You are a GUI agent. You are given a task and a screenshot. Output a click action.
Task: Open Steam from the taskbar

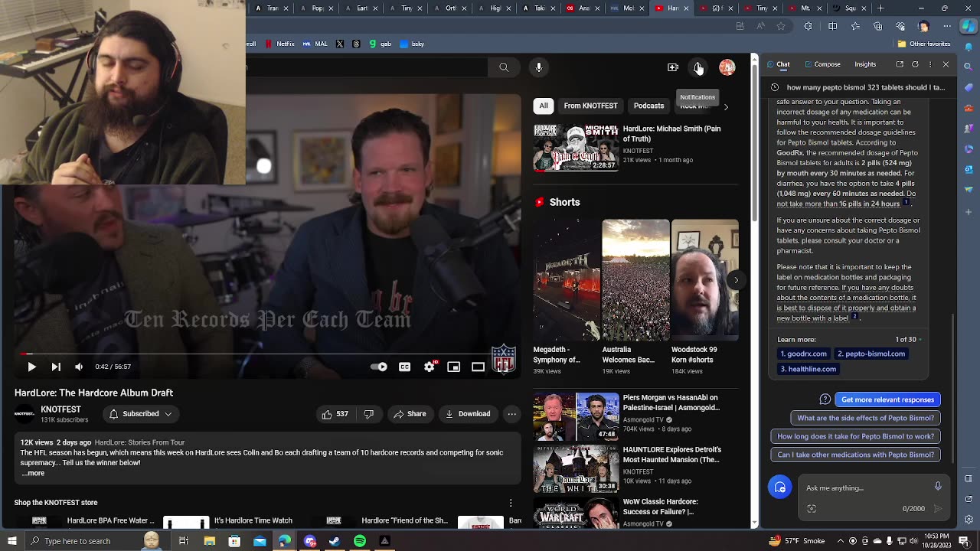pos(335,541)
